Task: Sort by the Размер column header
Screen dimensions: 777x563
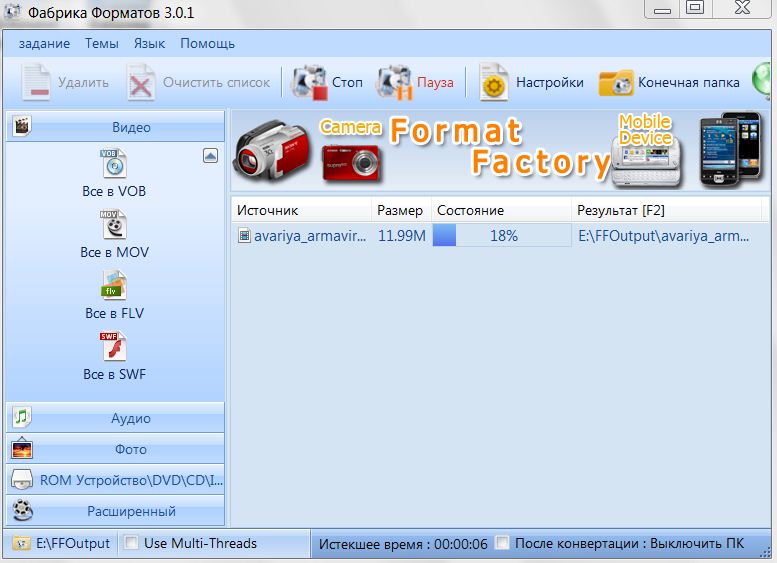Action: click(401, 210)
